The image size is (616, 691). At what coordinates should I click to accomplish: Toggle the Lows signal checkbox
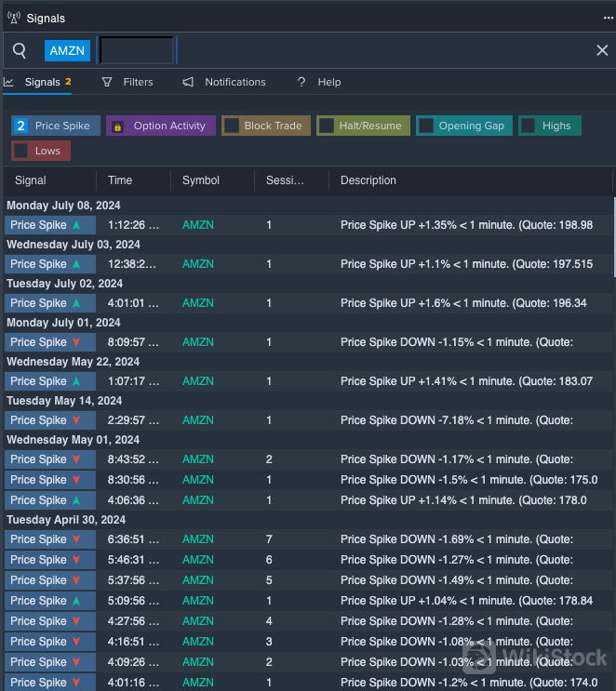coord(21,151)
